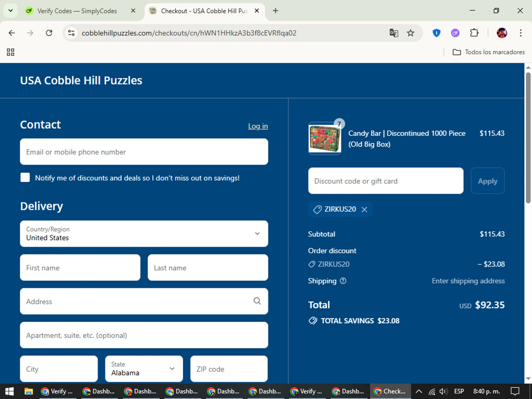Click the Log in link
This screenshot has width=532, height=399.
(x=258, y=126)
